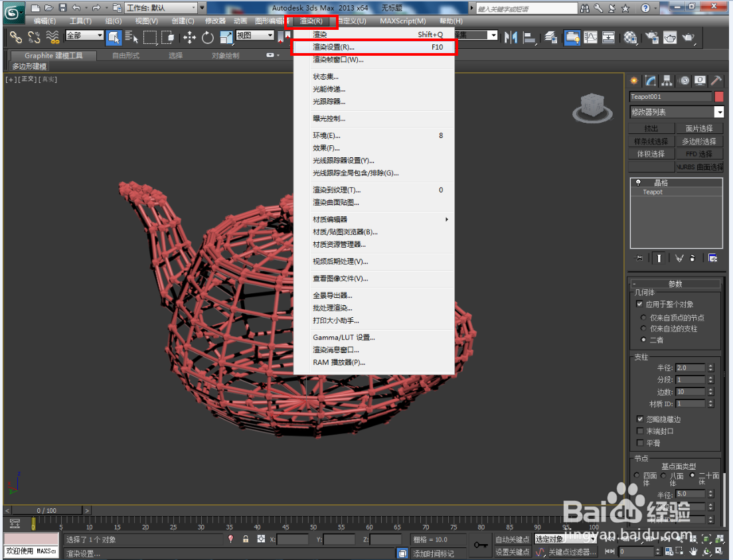This screenshot has height=560, width=733.
Task: Open the MAXScript(M) menu
Action: [403, 21]
